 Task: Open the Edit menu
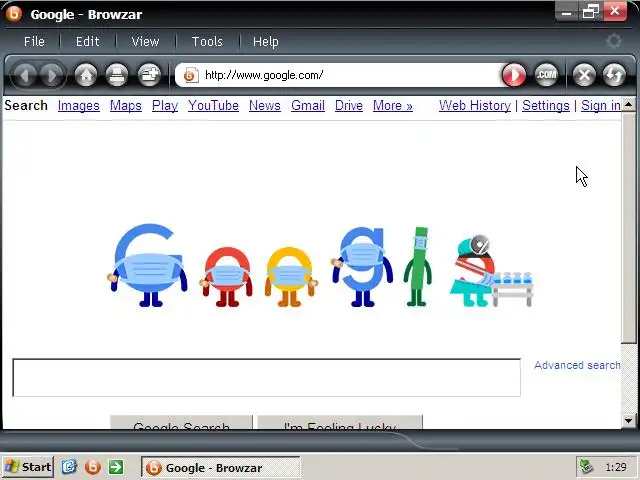pyautogui.click(x=87, y=42)
